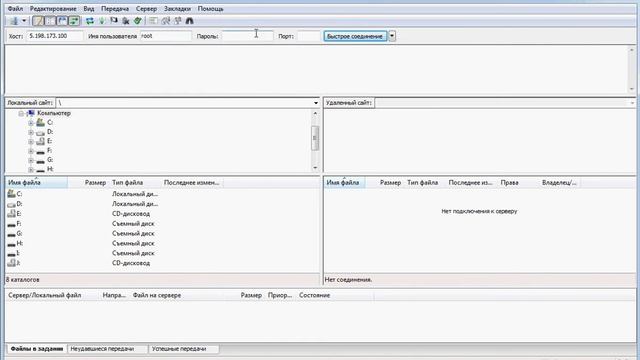
Task: Select the H: removable disk icon in list
Action: [x=11, y=244]
